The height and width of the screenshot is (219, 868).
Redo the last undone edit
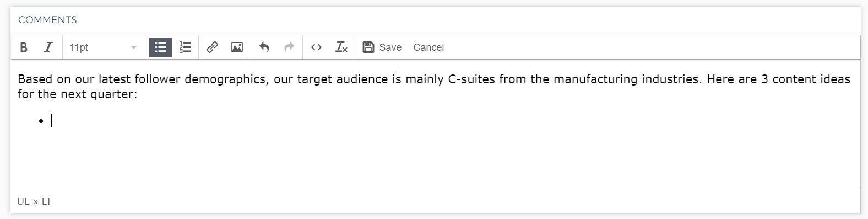point(289,47)
